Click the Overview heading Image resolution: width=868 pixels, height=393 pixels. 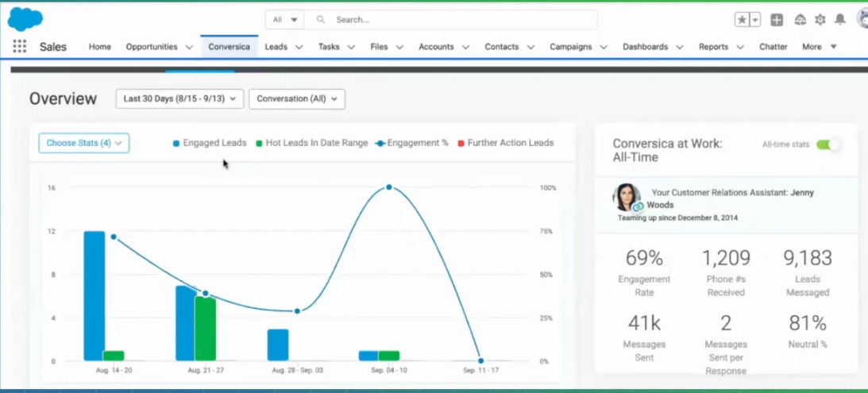[63, 98]
